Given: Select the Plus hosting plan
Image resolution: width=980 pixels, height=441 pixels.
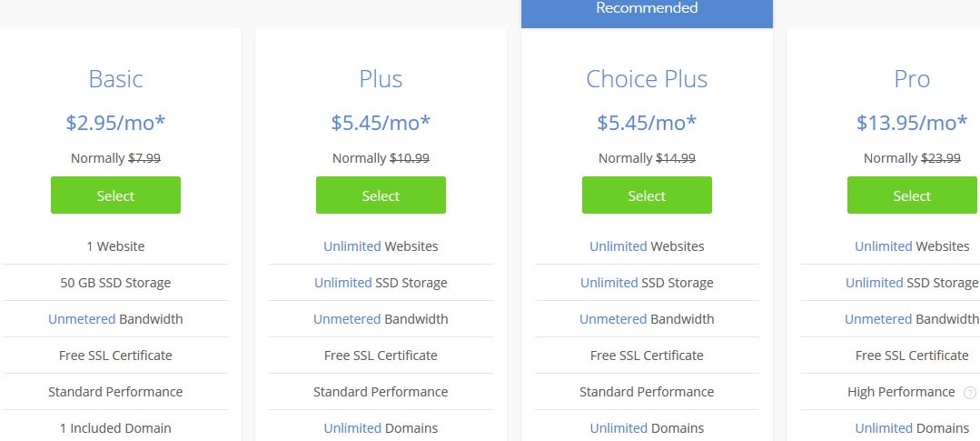Looking at the screenshot, I should point(381,195).
